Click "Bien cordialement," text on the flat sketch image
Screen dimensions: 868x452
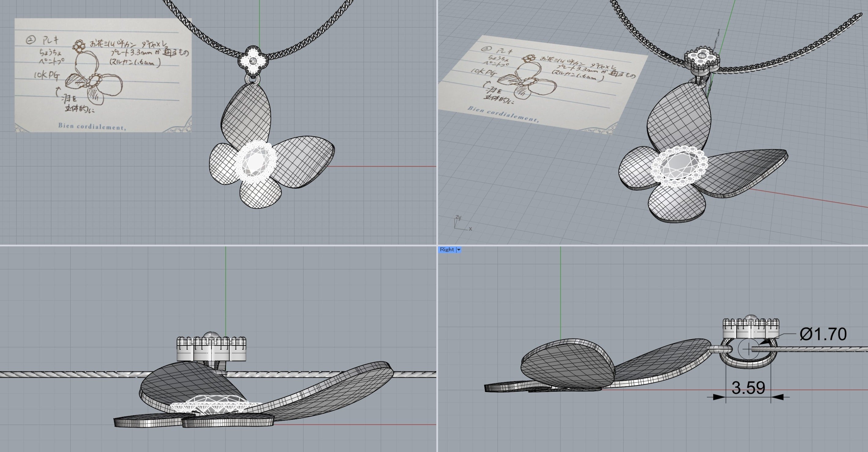pos(92,126)
